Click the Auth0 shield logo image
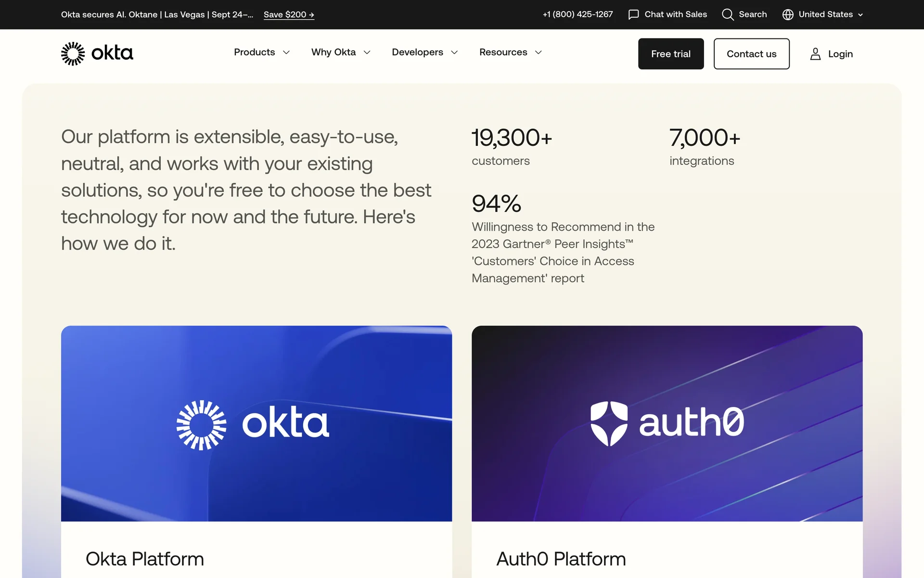924x578 pixels. pyautogui.click(x=609, y=423)
